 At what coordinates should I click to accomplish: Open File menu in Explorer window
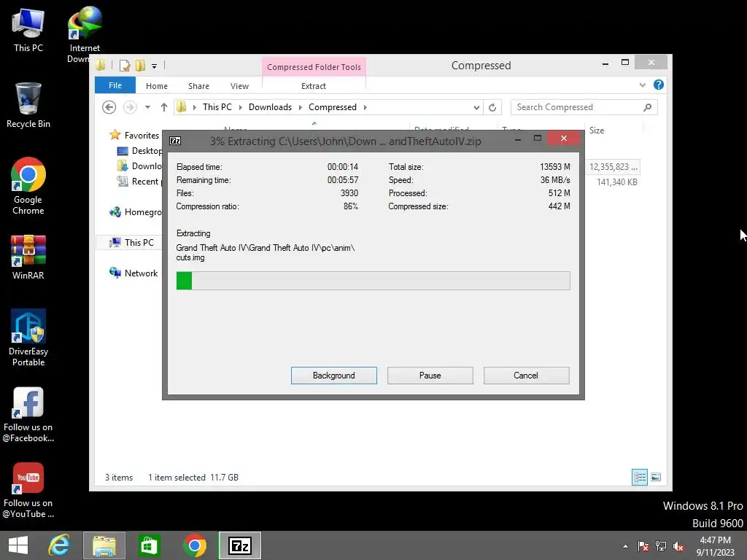pos(115,85)
